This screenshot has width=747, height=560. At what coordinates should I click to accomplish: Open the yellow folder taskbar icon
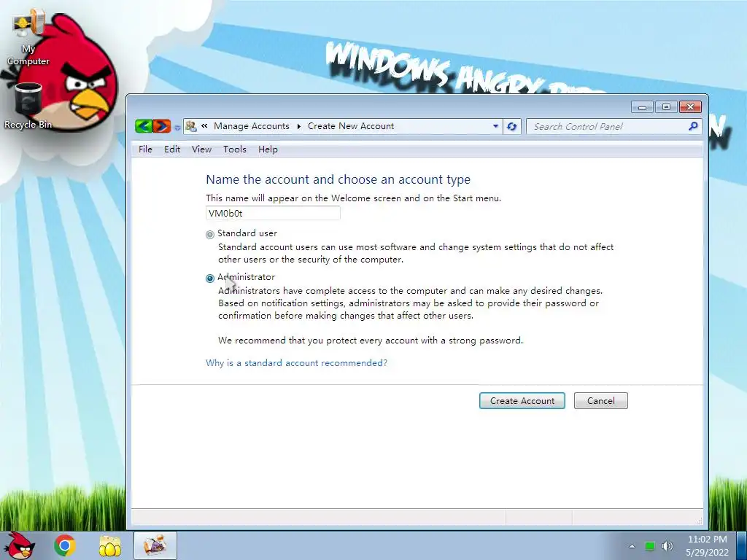tap(109, 545)
